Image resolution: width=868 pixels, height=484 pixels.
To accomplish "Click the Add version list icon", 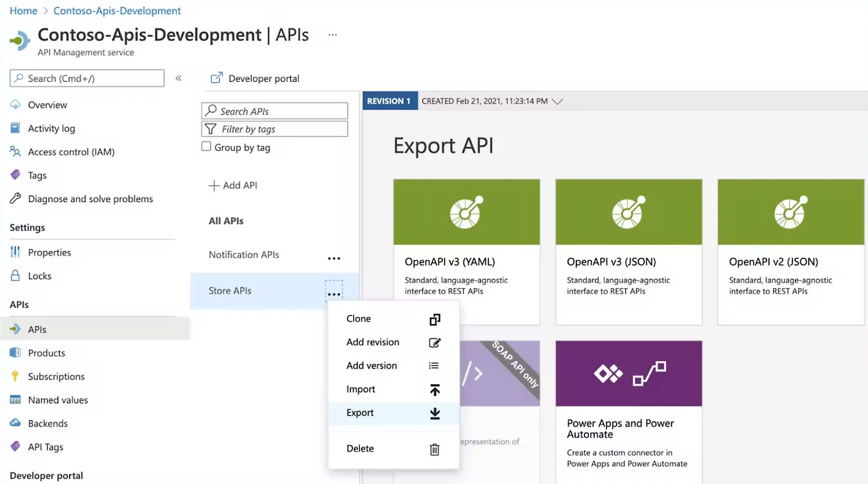I will 434,366.
